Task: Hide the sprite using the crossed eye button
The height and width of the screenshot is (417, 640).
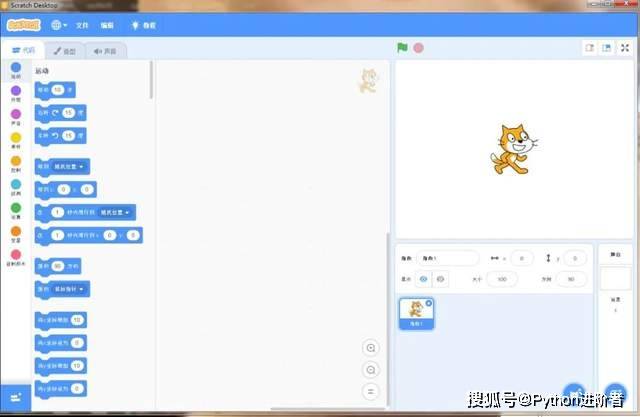Action: pyautogui.click(x=440, y=279)
